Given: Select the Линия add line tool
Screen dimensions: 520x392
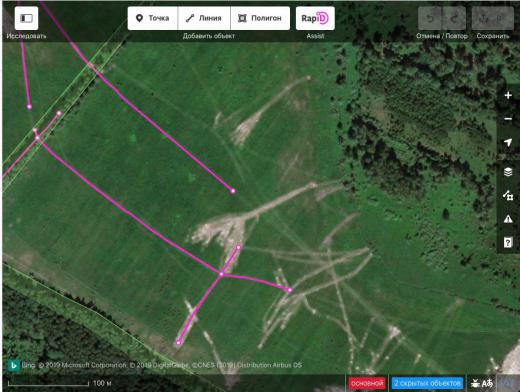Looking at the screenshot, I should (x=204, y=18).
